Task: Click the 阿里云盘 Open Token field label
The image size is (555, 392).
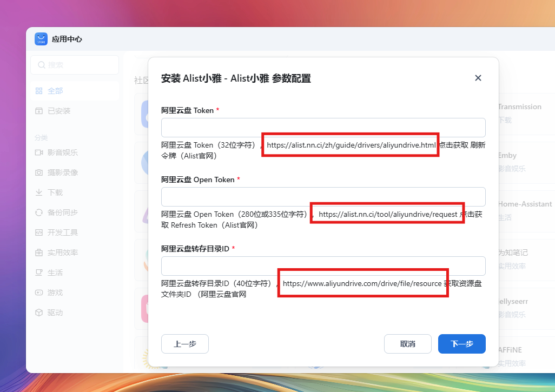Action: pyautogui.click(x=198, y=180)
